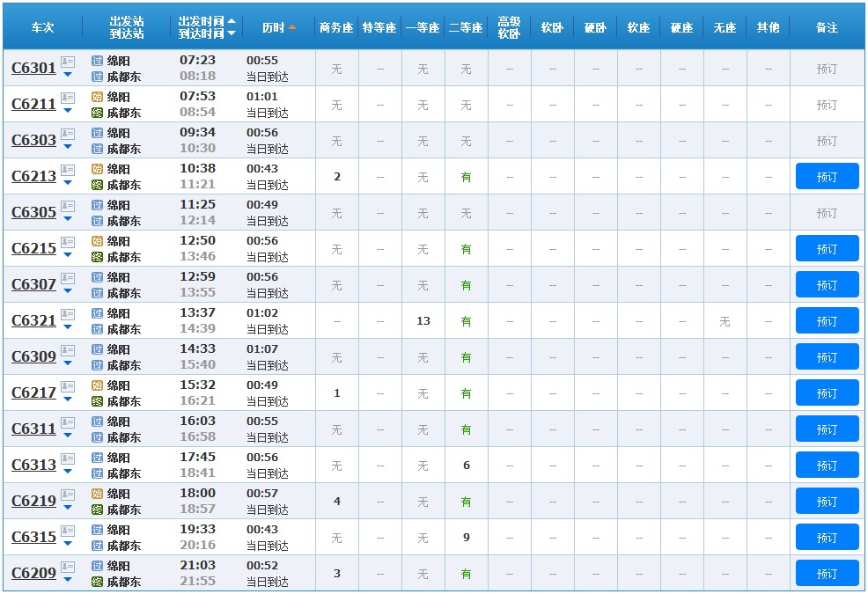Click first-class seat count 13 for C6321
The height and width of the screenshot is (594, 868).
click(423, 321)
